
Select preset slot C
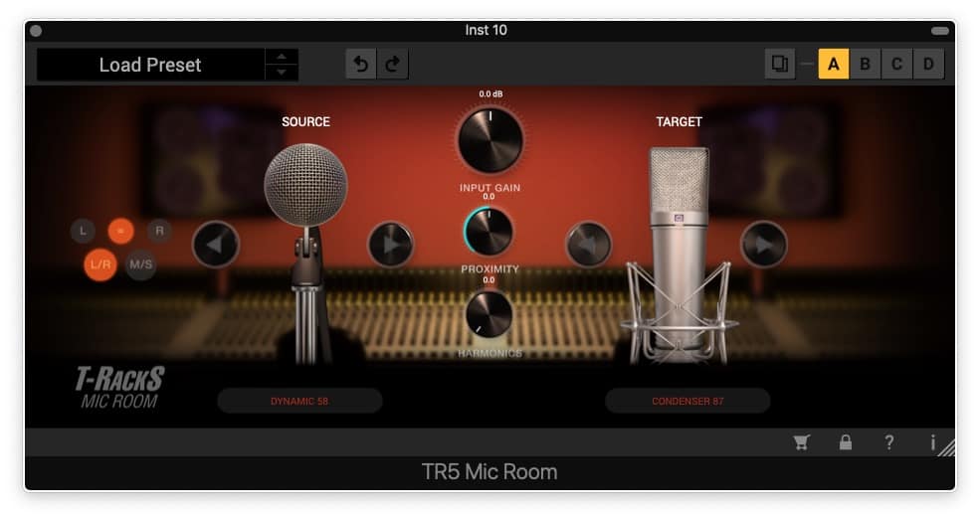coord(896,64)
